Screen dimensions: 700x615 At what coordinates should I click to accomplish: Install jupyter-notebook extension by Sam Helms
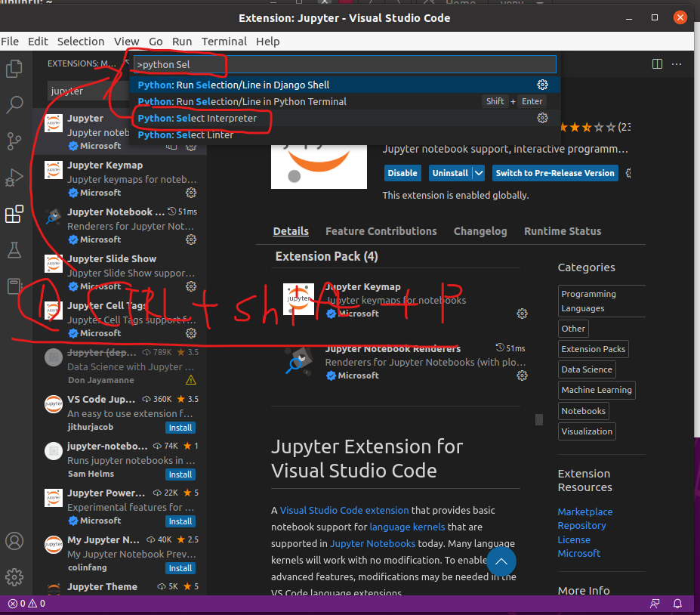click(x=180, y=474)
